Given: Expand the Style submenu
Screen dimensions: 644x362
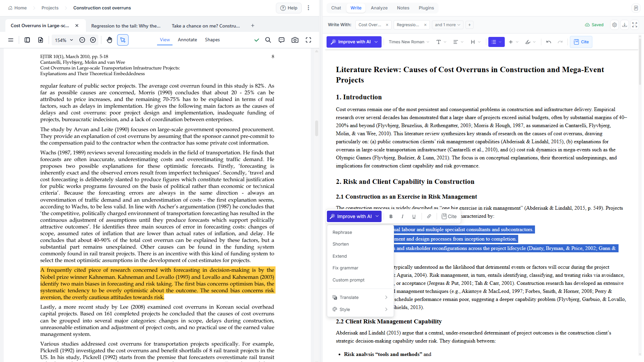Looking at the screenshot, I should click(360, 309).
